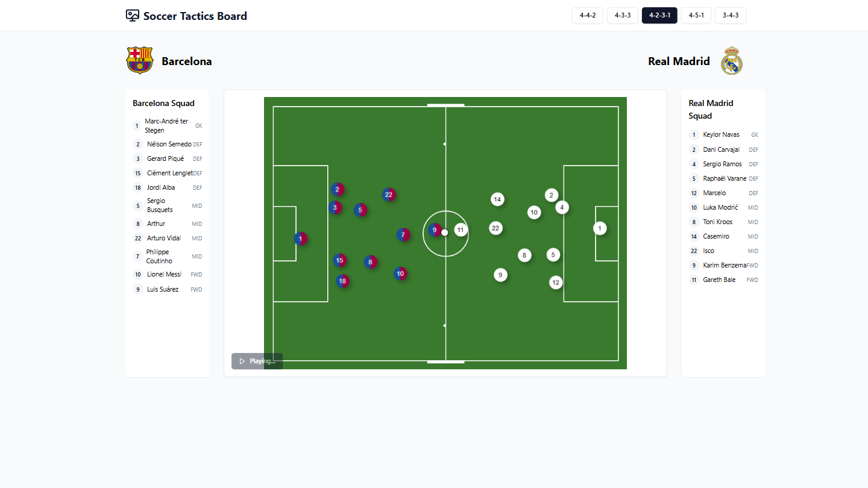Switch to the 4-3-3 formation

point(622,15)
